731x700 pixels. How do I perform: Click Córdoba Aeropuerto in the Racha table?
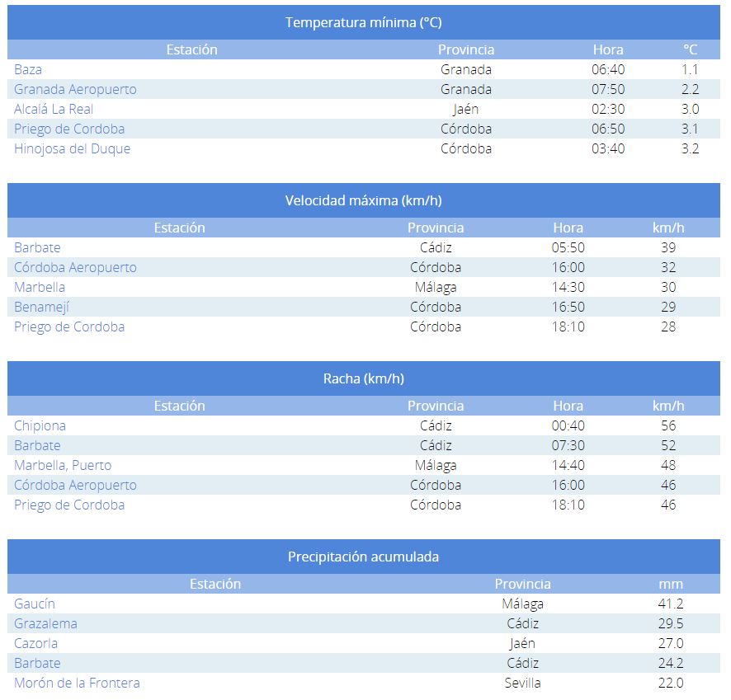point(75,486)
